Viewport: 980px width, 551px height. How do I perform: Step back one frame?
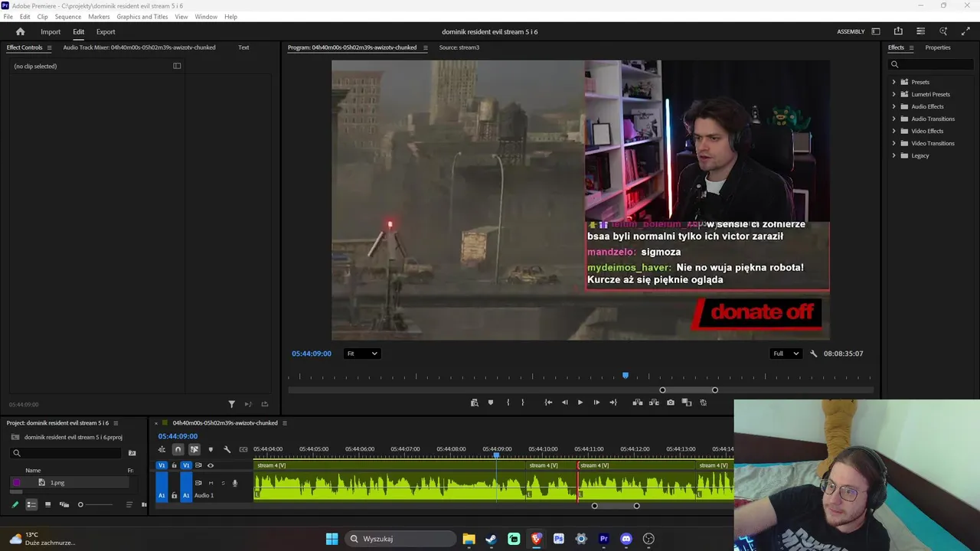point(565,403)
